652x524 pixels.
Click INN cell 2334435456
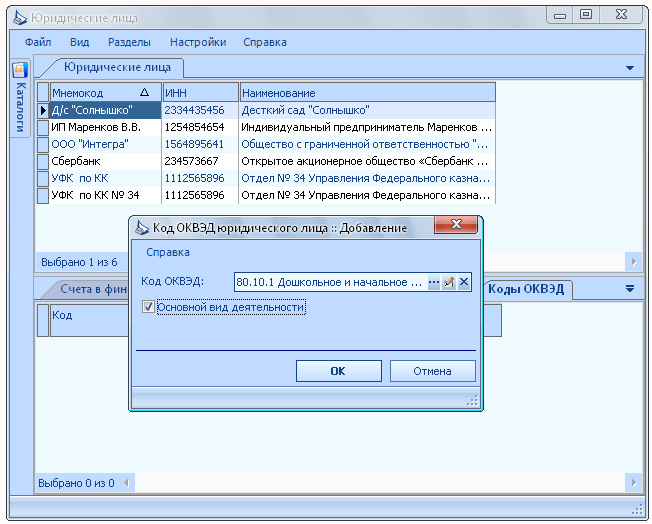click(x=200, y=110)
